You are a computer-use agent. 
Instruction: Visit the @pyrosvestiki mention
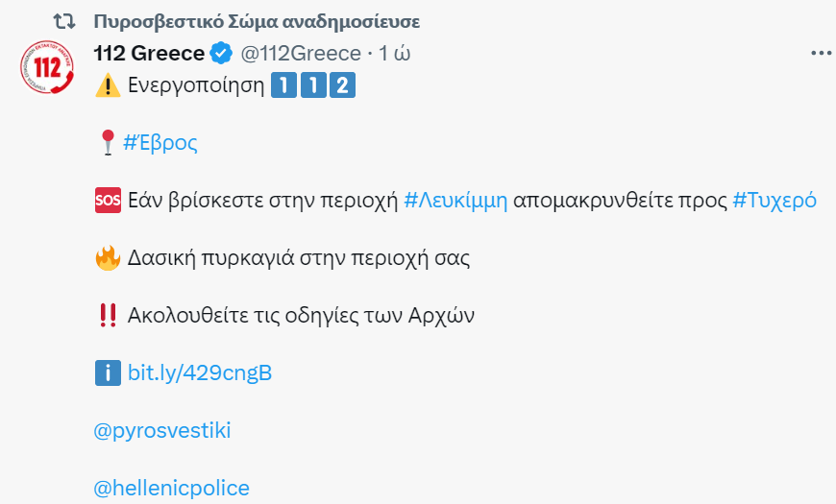pos(162,431)
